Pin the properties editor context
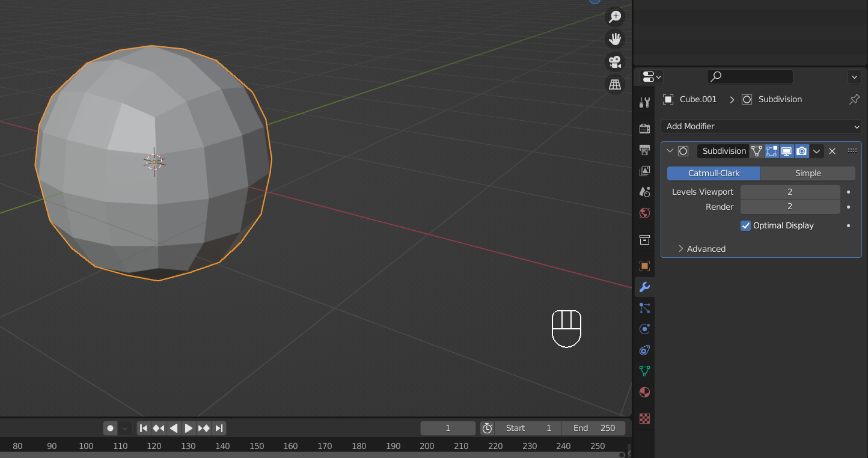 pos(854,100)
